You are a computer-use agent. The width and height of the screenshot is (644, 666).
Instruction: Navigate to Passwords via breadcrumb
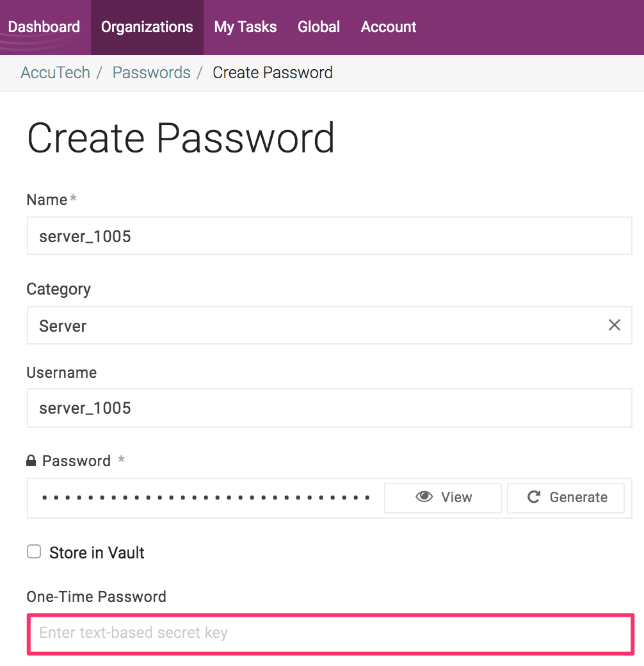pyautogui.click(x=151, y=72)
